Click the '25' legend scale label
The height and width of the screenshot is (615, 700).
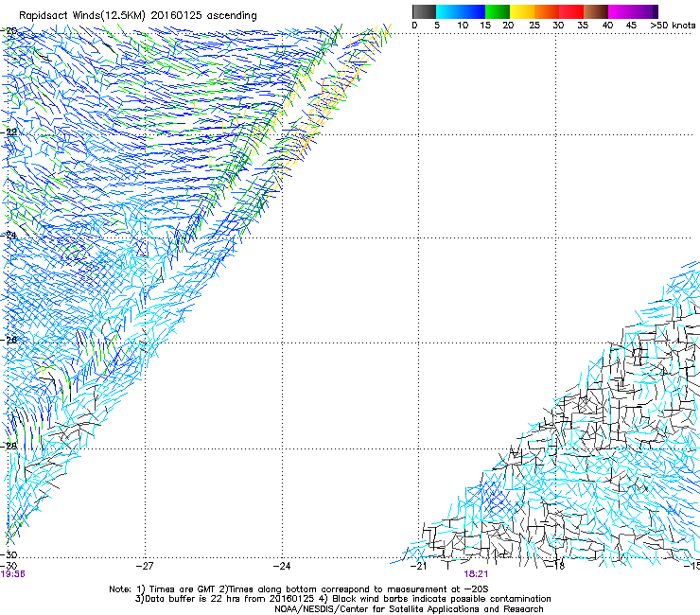pos(534,26)
